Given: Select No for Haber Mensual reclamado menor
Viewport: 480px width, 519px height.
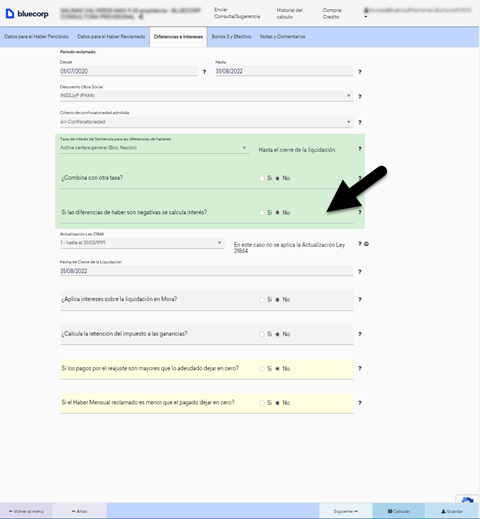Looking at the screenshot, I should (x=277, y=403).
